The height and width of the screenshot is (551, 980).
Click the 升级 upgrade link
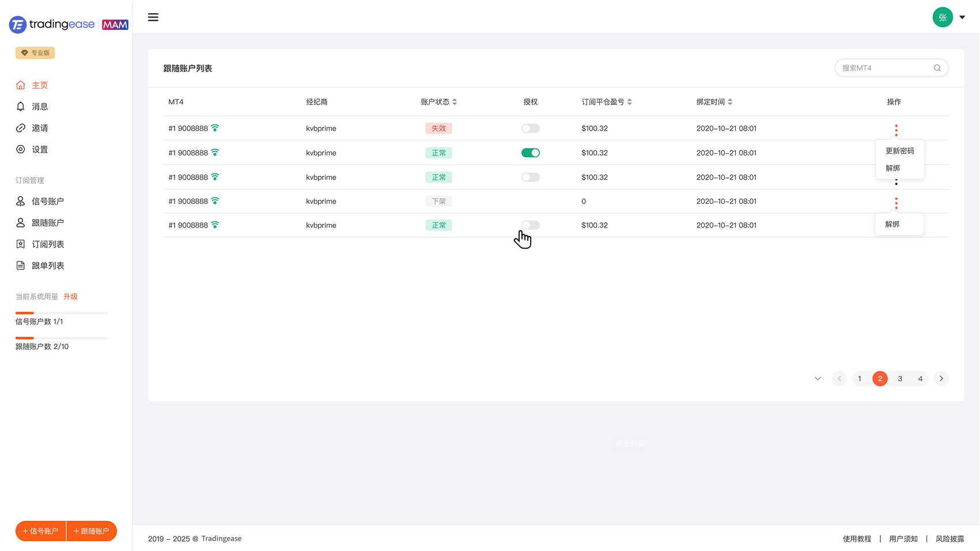[x=70, y=297]
